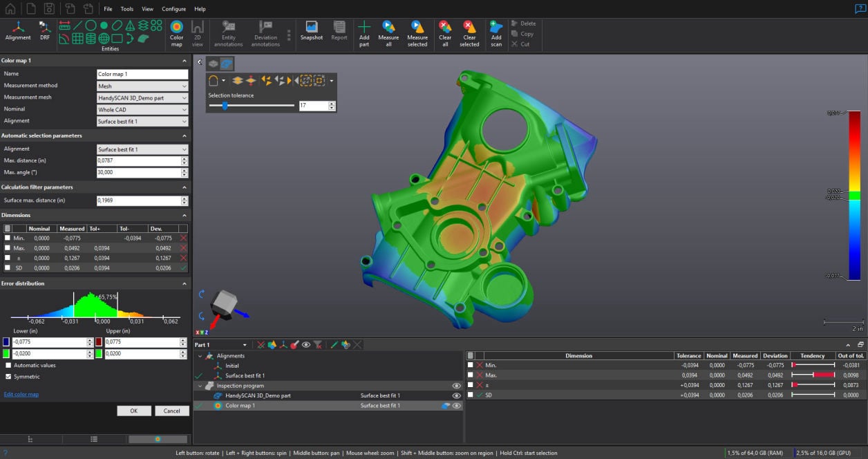The height and width of the screenshot is (459, 868).
Task: Activate the Snapshot tool
Action: [311, 32]
